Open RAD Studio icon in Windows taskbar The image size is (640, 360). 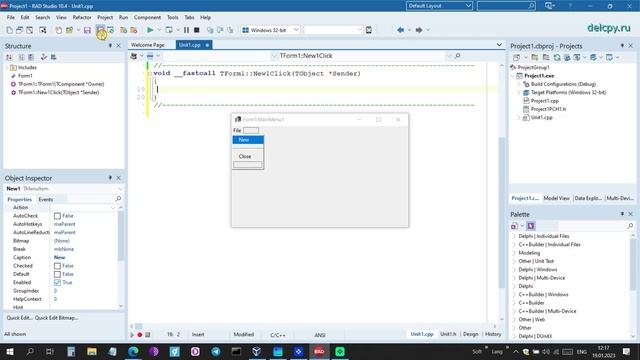pos(319,351)
